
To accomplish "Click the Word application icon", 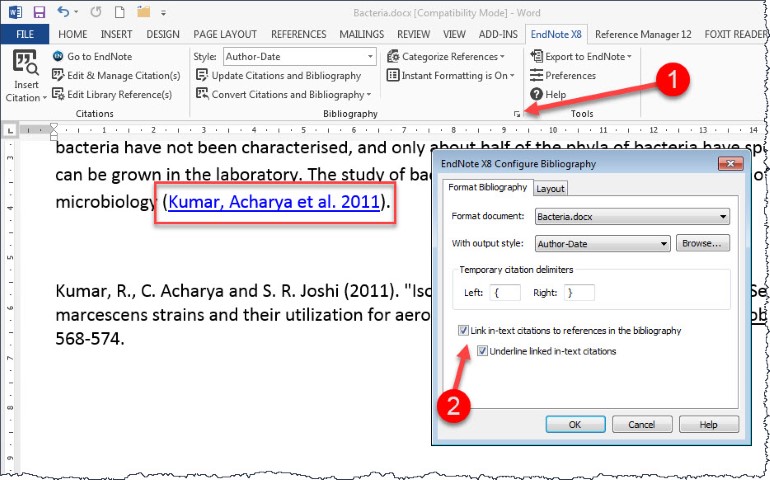I will (x=15, y=12).
